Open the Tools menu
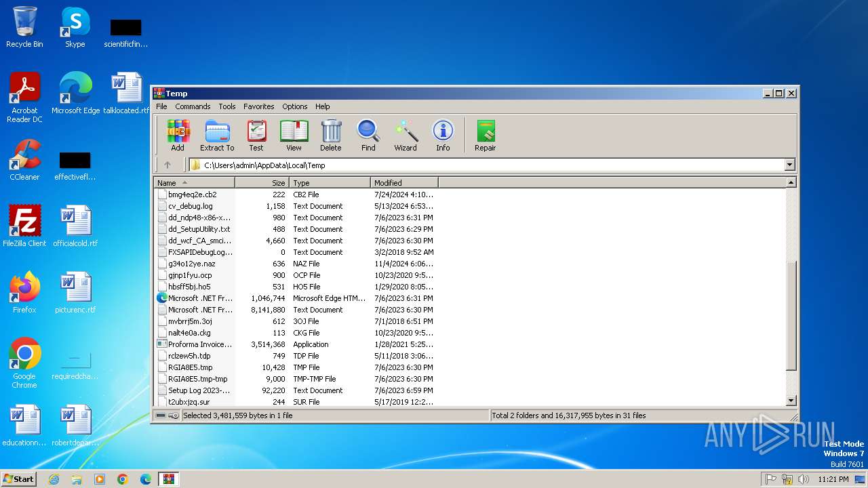The height and width of the screenshot is (488, 868). point(227,106)
